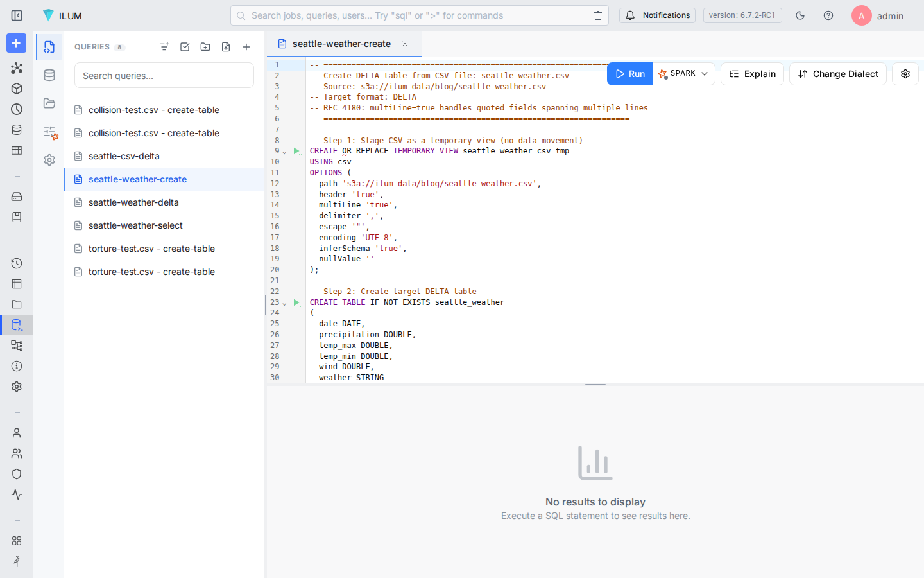Open the help question mark icon

click(828, 15)
